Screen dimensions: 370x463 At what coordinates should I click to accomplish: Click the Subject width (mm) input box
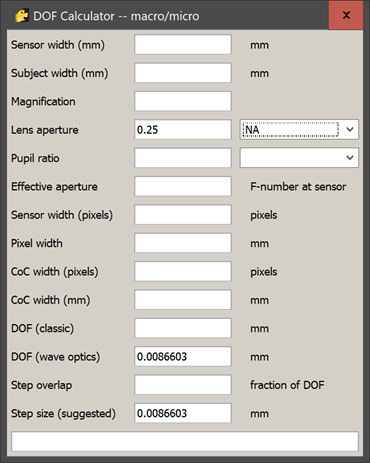click(x=183, y=73)
